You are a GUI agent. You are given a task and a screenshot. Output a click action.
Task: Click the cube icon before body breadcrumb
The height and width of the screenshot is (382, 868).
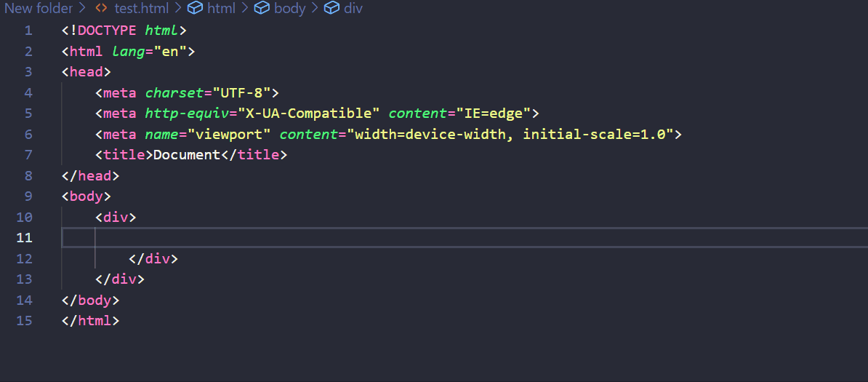(261, 8)
